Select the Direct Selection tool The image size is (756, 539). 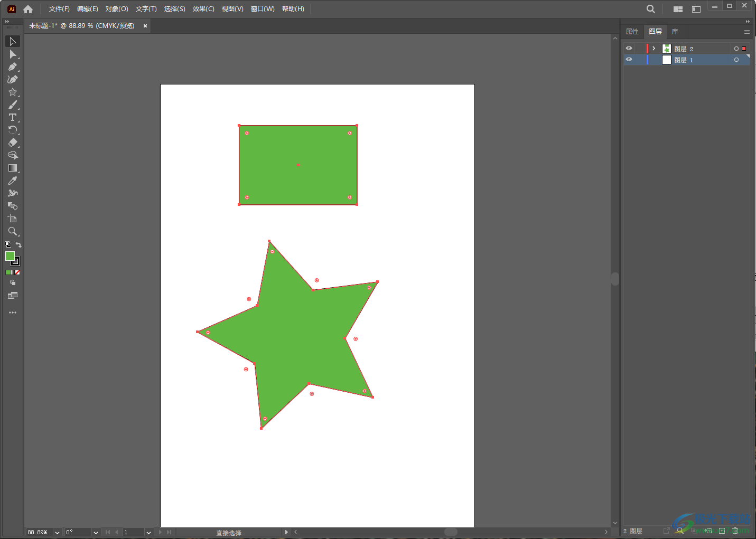coord(13,54)
